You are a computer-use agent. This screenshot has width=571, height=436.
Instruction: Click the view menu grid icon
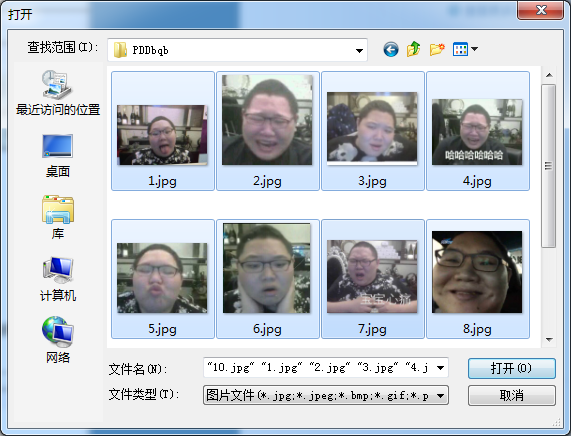(460, 49)
